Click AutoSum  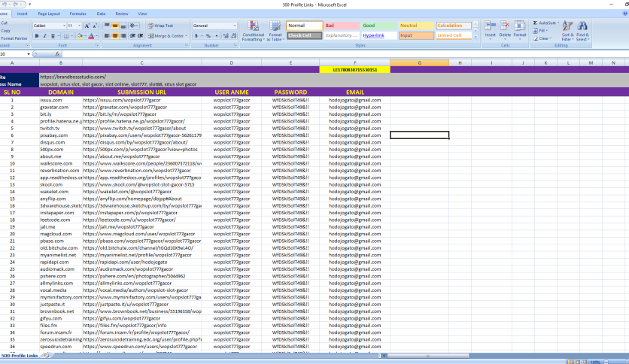click(545, 23)
